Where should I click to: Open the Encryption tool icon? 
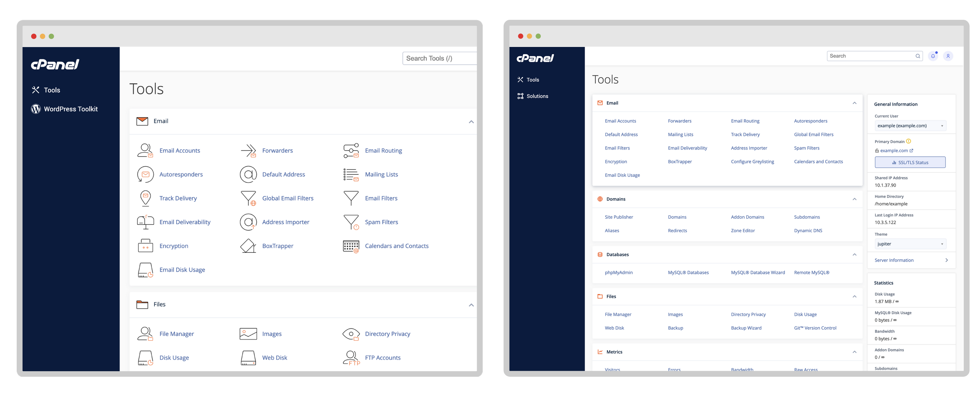[x=145, y=245]
